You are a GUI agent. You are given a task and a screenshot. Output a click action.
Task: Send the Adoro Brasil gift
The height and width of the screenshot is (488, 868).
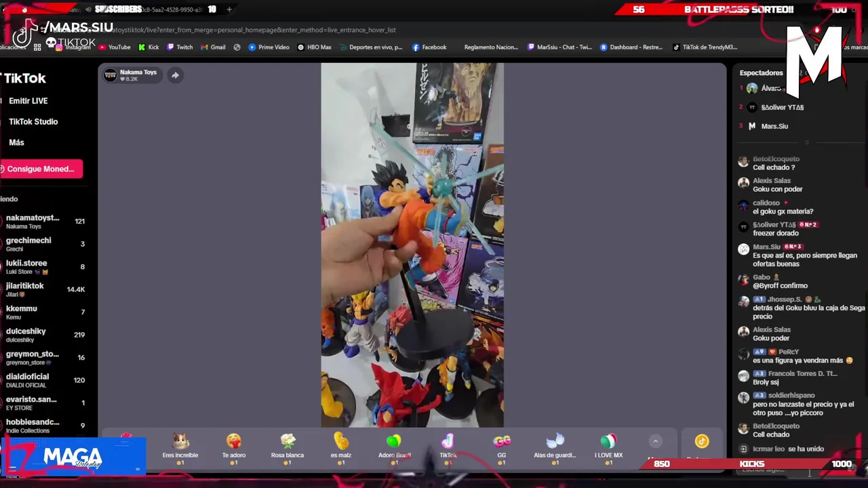pyautogui.click(x=394, y=449)
